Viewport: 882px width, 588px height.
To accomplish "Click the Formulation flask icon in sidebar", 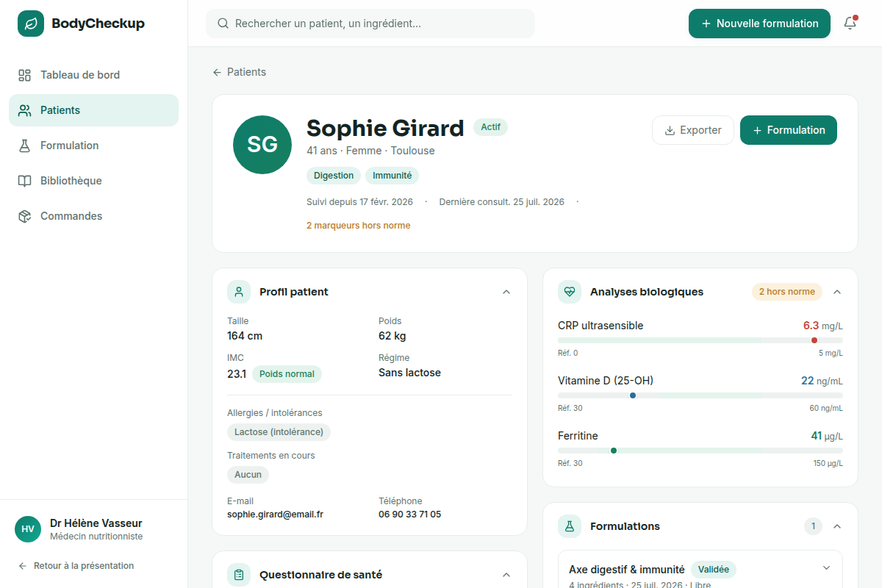I will (25, 146).
